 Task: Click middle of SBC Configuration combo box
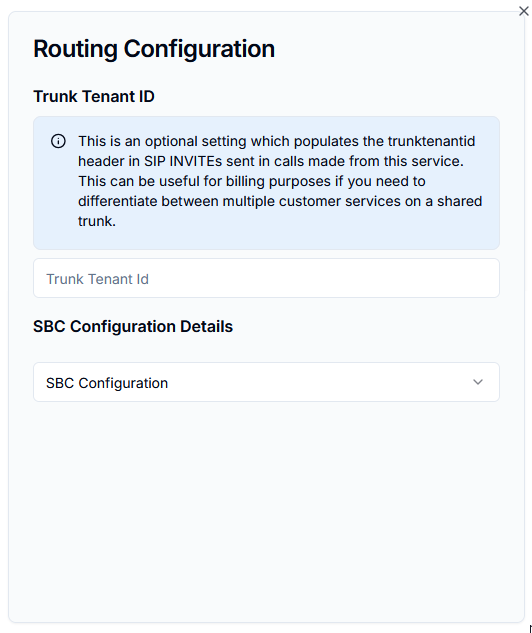(266, 382)
